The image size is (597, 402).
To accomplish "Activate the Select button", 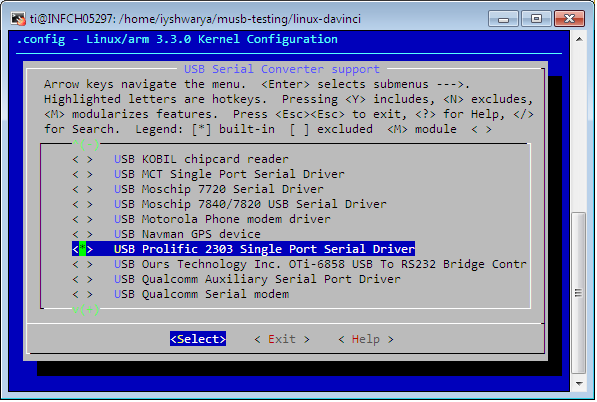I will click(198, 339).
